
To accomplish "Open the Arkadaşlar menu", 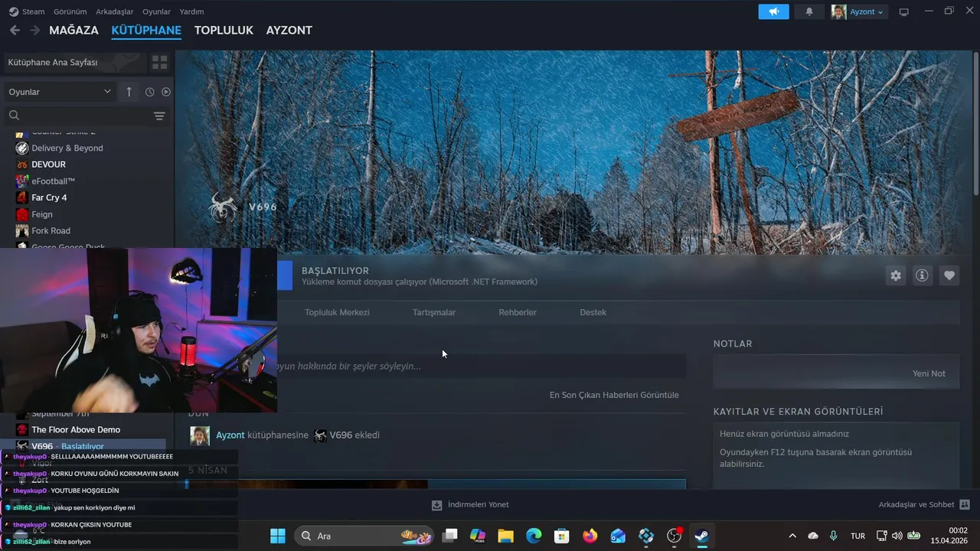I will point(114,11).
